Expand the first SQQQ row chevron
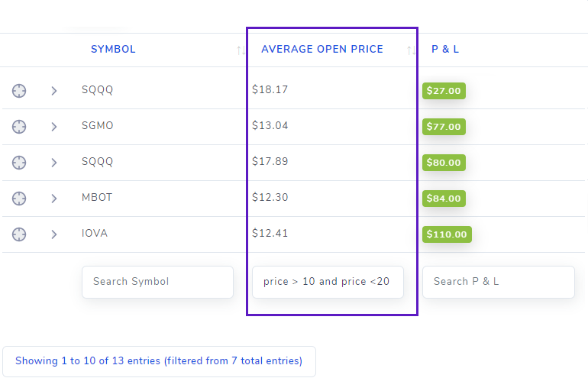The height and width of the screenshot is (391, 588). 54,91
